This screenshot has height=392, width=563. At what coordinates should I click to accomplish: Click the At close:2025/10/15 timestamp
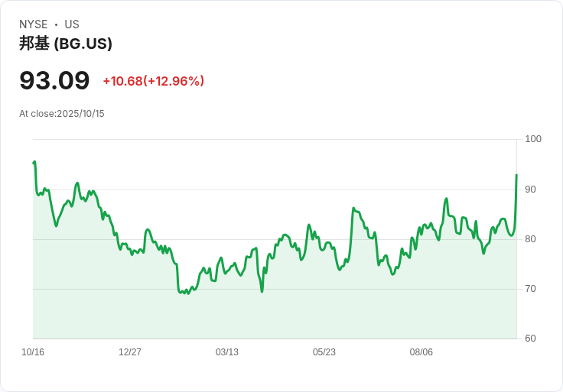point(62,114)
